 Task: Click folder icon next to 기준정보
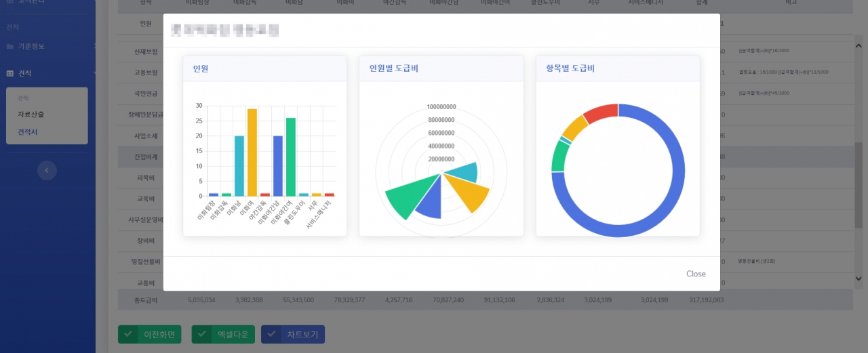[10, 46]
